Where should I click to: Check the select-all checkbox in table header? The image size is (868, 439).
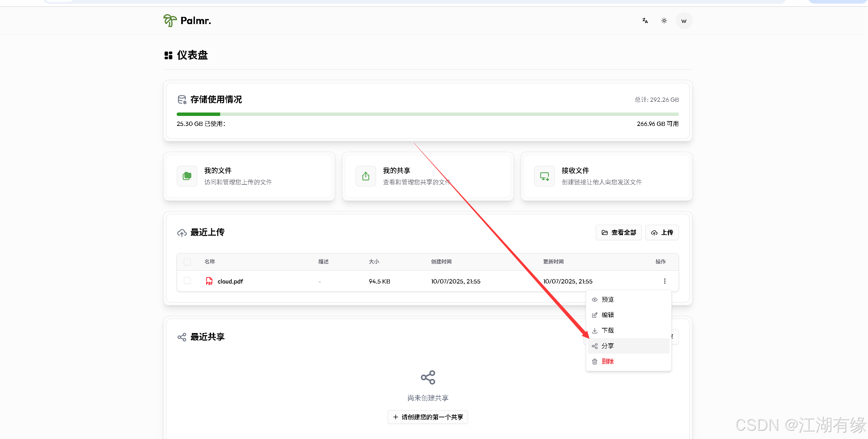click(187, 262)
